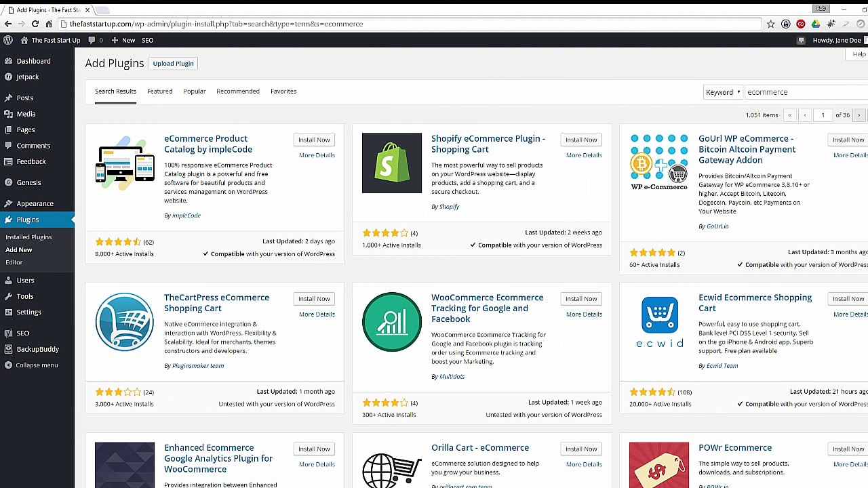868x488 pixels.
Task: Open the Pluginsmaker team author link
Action: click(x=198, y=366)
